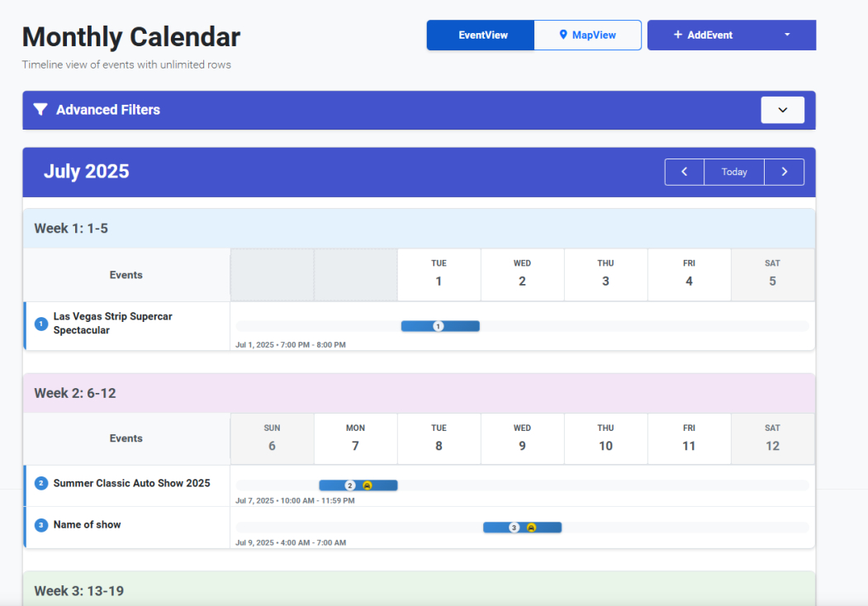Click the plus icon on AddEvent button
Viewport: 868px width, 606px height.
[676, 35]
